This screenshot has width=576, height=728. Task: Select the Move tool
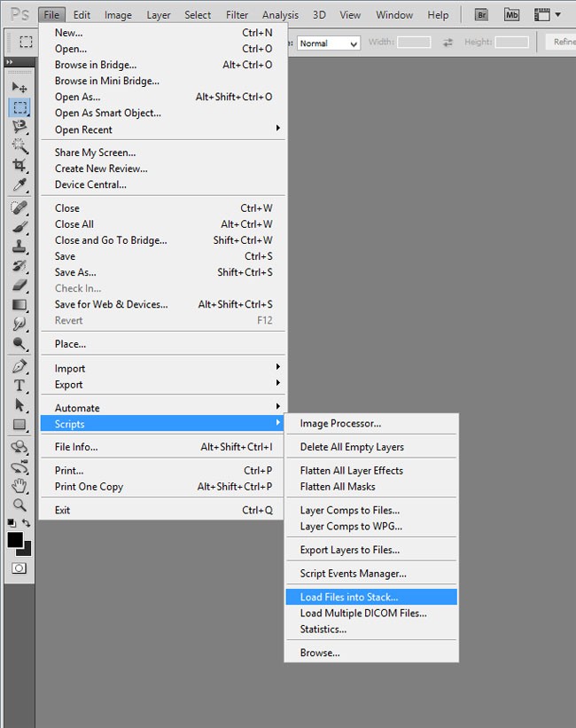click(x=19, y=87)
